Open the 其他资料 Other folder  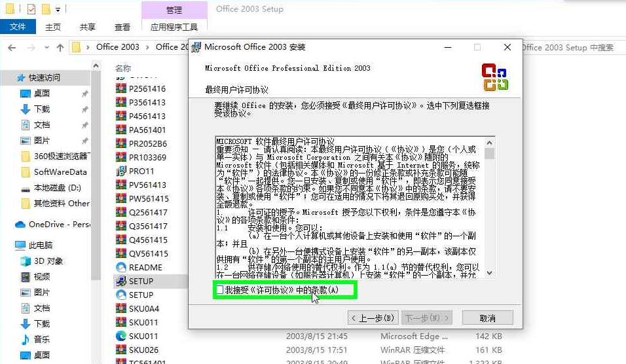tap(62, 204)
